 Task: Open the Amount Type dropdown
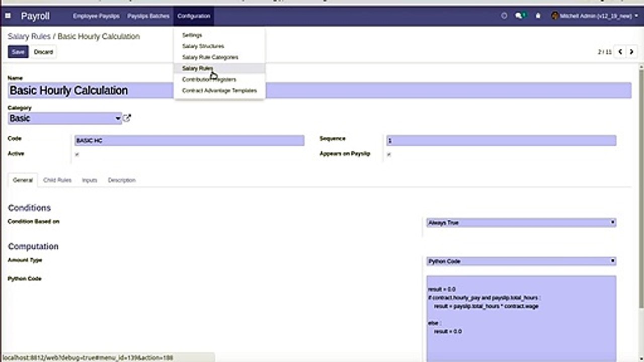(x=521, y=261)
